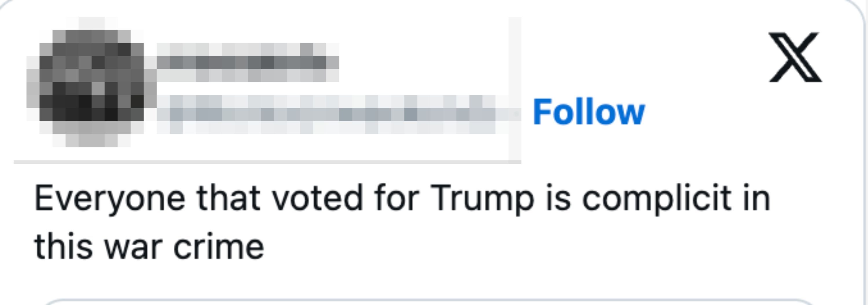The height and width of the screenshot is (305, 868).
Task: Click the word "that" in the post
Action: click(228, 199)
